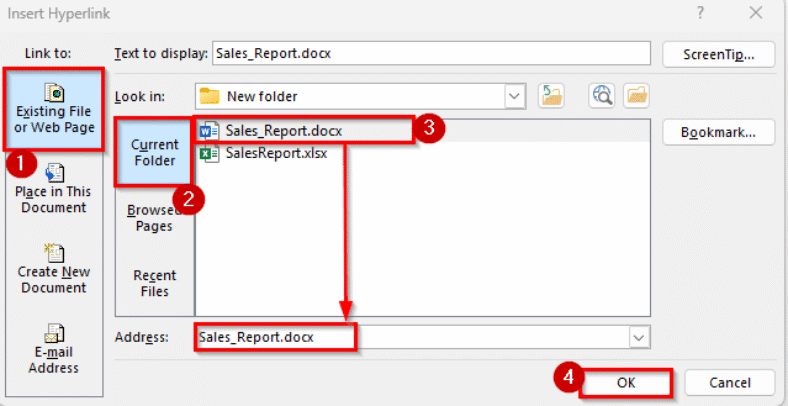Choose Place in This Document option

point(54,189)
